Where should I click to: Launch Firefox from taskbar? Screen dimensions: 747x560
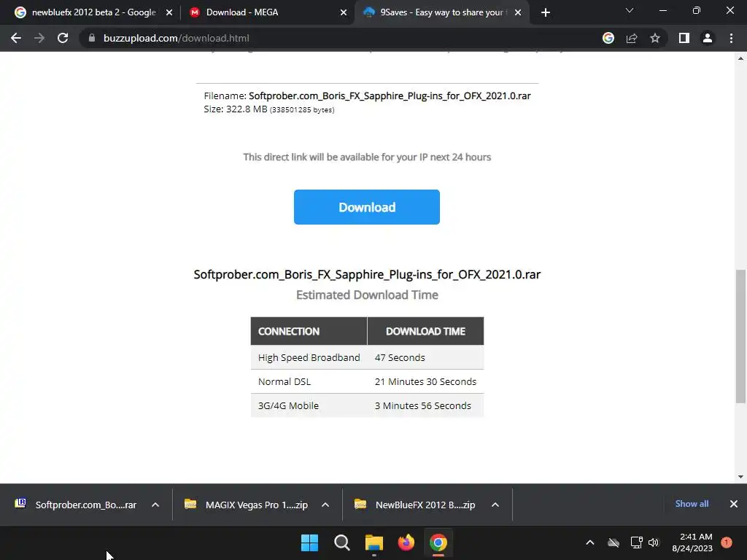(406, 542)
